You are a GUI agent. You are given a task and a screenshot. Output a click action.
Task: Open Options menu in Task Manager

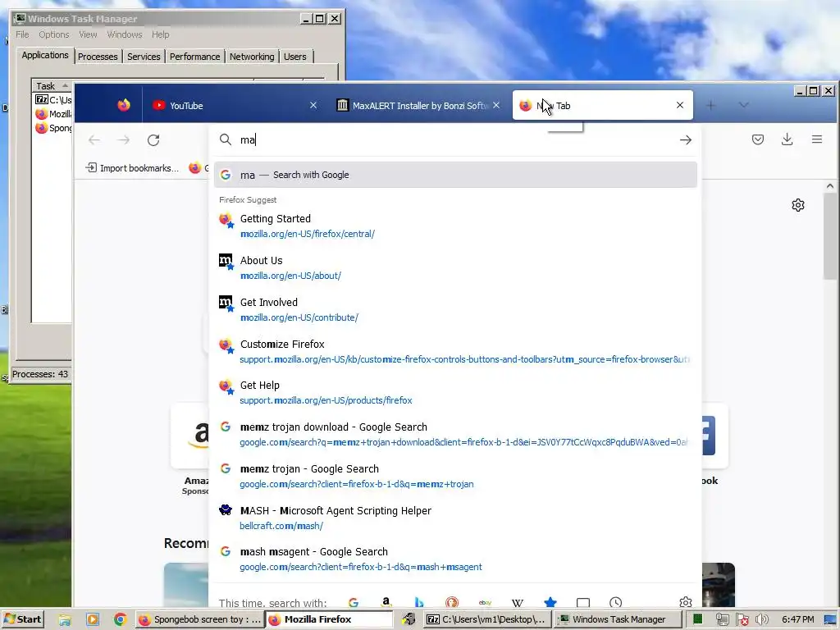tap(53, 34)
